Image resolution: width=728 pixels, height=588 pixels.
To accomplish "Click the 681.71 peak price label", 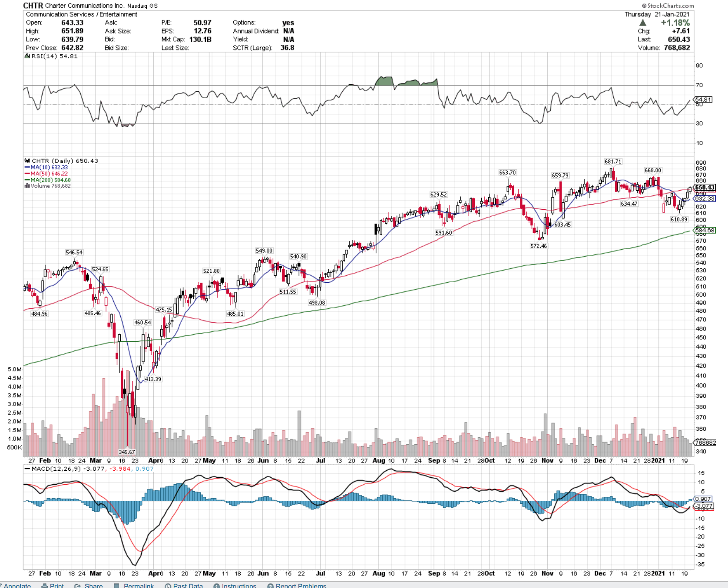I will pyautogui.click(x=613, y=162).
